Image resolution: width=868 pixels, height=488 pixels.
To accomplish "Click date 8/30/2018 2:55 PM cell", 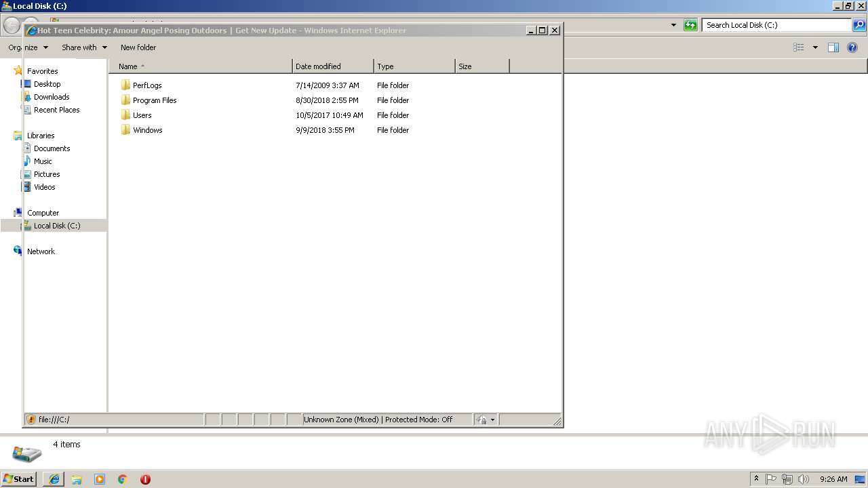I will point(327,100).
